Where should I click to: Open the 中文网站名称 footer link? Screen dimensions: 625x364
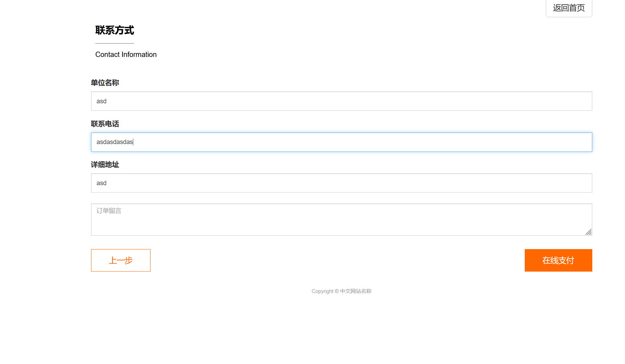tap(356, 291)
